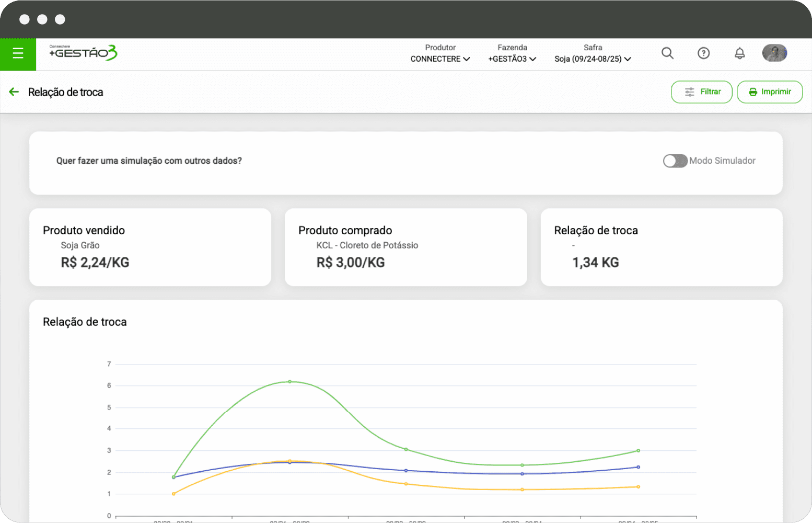
Task: Go back using the green arrow
Action: pyautogui.click(x=14, y=92)
